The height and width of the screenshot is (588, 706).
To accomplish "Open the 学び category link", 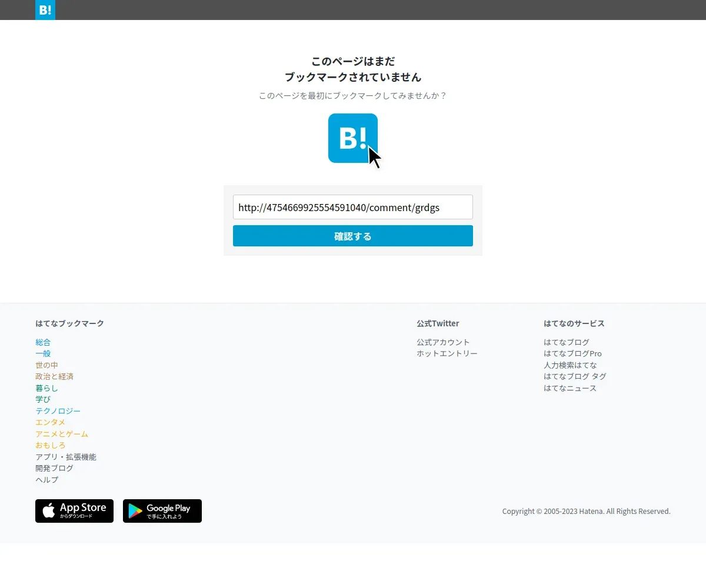I will [x=43, y=399].
